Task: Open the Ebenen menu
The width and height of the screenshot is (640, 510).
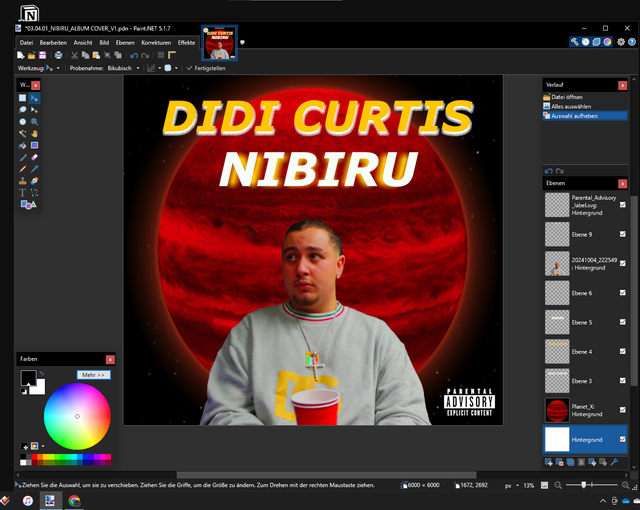Action: [x=125, y=42]
